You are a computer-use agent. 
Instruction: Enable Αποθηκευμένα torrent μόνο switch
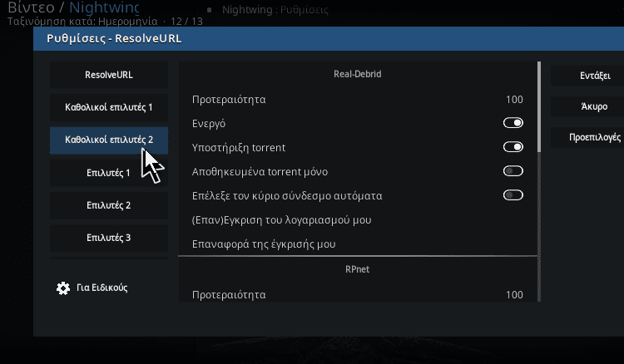[x=513, y=171]
